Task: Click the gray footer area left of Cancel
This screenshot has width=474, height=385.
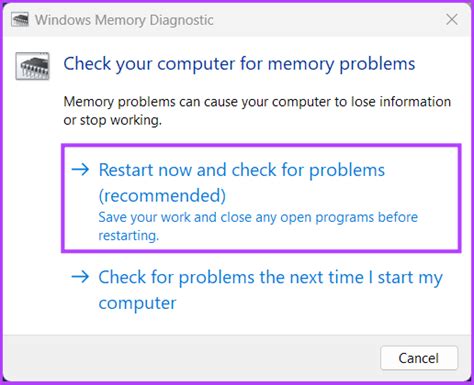Action: (190, 358)
